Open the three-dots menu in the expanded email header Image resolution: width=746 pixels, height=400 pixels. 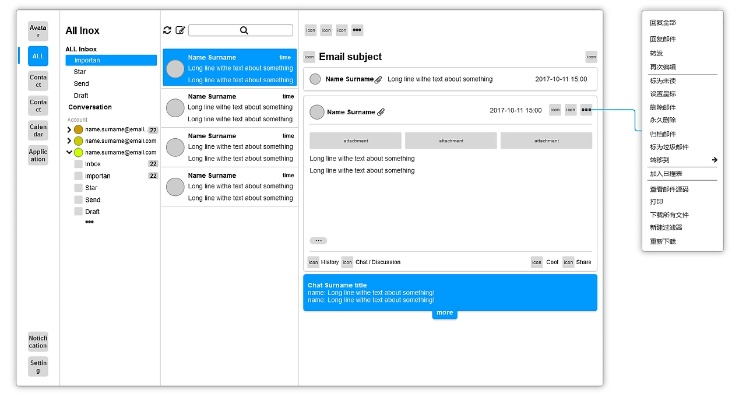point(586,110)
